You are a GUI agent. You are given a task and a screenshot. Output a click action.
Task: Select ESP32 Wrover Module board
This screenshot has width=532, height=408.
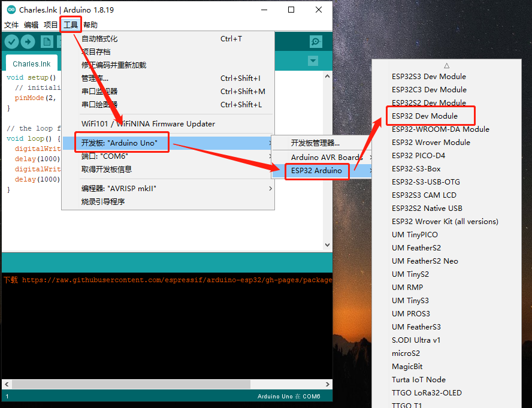[431, 142]
